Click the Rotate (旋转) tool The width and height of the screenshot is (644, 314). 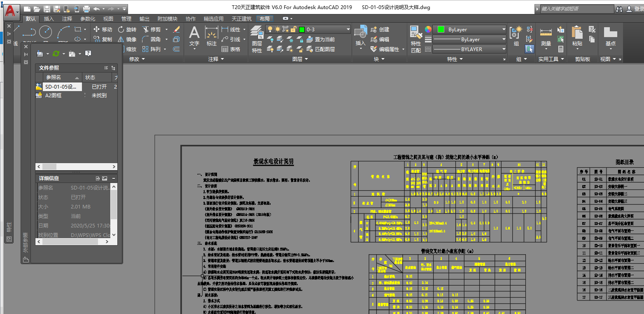coord(127,29)
